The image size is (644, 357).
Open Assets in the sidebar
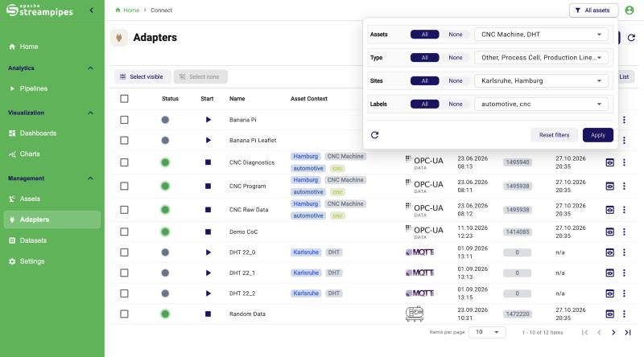point(52,199)
